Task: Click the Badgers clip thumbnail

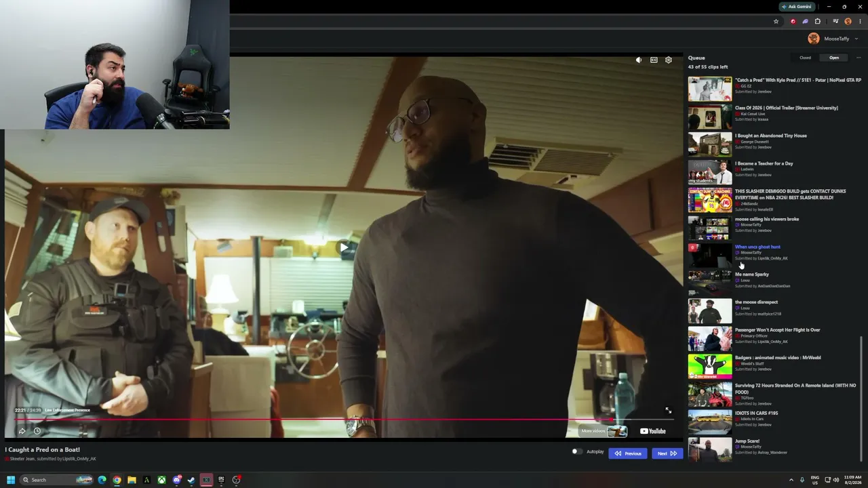Action: tap(710, 367)
